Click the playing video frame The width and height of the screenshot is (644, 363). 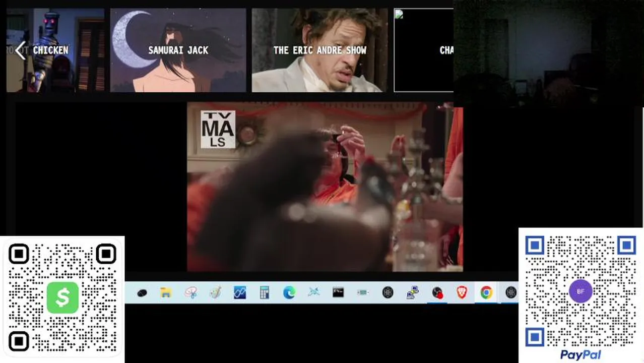(x=325, y=187)
